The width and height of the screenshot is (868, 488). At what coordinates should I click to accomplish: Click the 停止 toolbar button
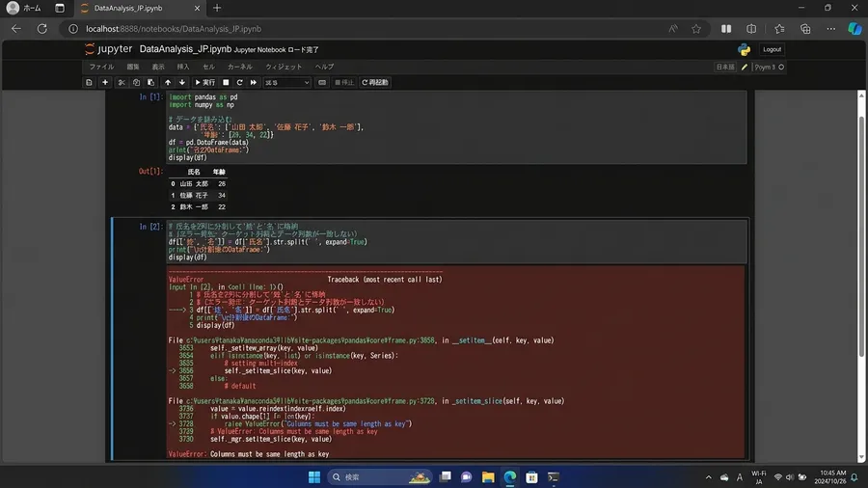pyautogui.click(x=344, y=82)
